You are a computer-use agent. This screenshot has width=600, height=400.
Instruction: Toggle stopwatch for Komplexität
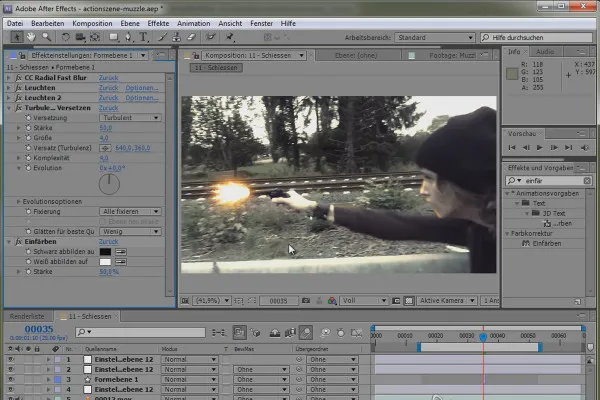pyautogui.click(x=28, y=158)
